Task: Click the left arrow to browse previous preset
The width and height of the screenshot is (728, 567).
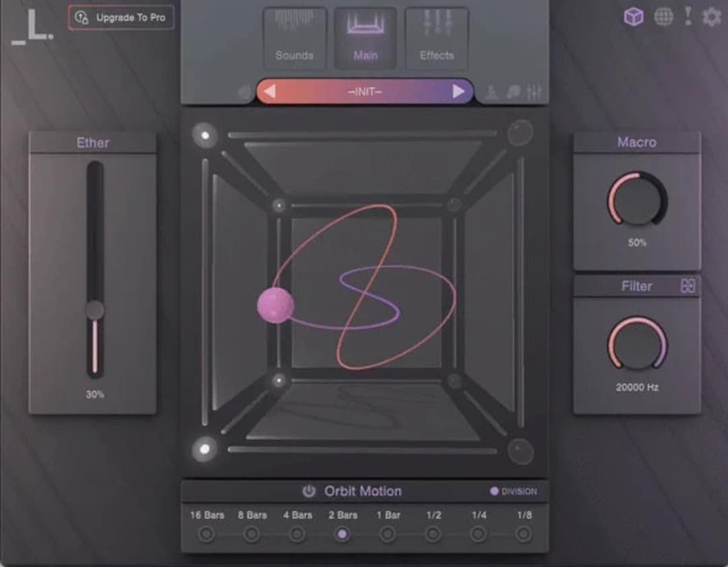Action: click(269, 90)
